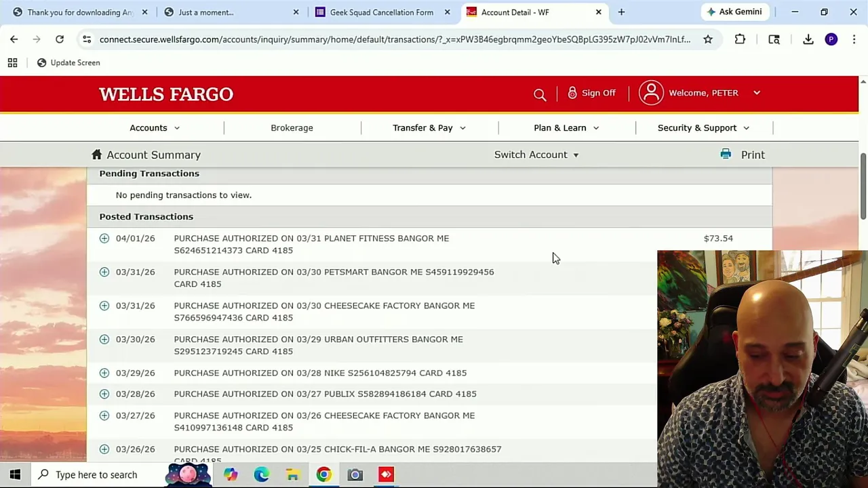Click the $73.54 amount for Planet Fitness
Viewport: 868px width, 488px height.
pyautogui.click(x=718, y=238)
